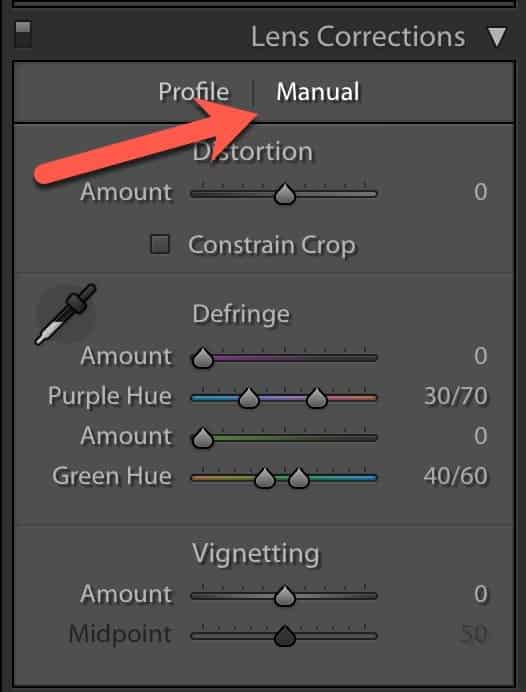
Task: Click the Vignetting Midpoint slider handle
Action: pos(285,636)
